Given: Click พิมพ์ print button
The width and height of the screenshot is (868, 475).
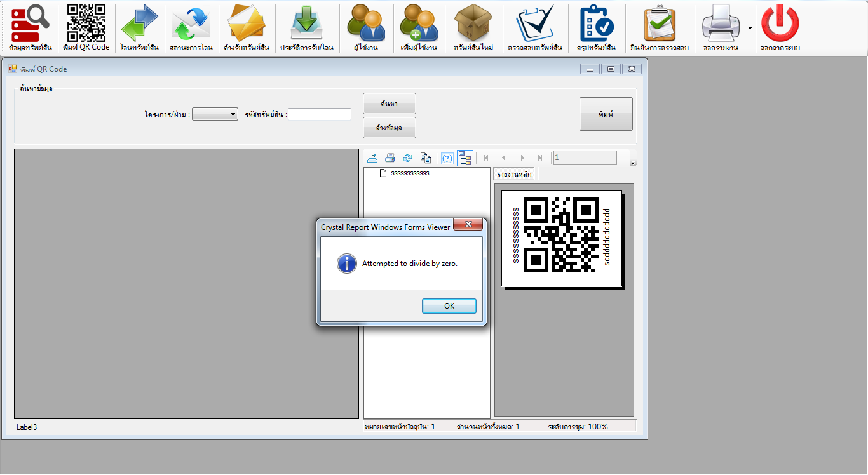Looking at the screenshot, I should [x=606, y=114].
